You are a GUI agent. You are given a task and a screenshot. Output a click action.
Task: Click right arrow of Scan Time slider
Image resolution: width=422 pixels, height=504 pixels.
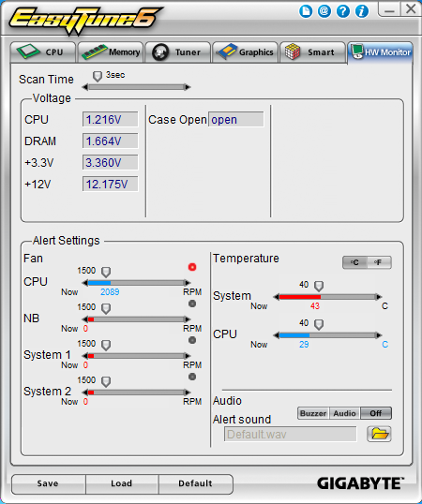(x=188, y=87)
